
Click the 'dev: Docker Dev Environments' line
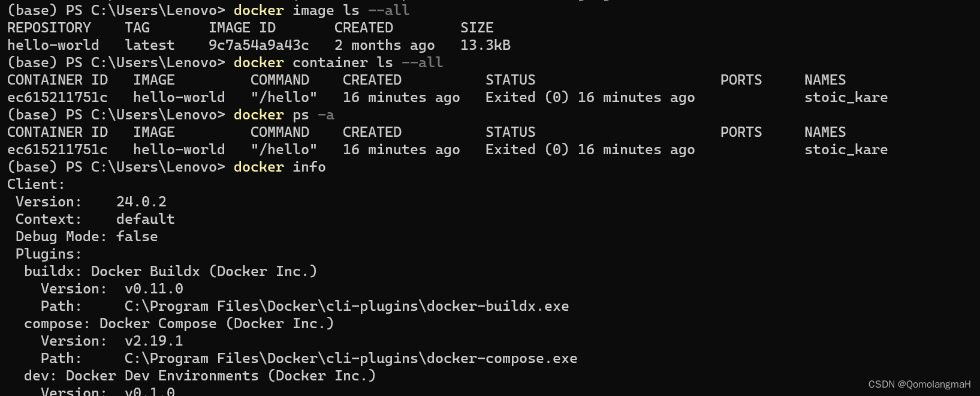tap(200, 376)
